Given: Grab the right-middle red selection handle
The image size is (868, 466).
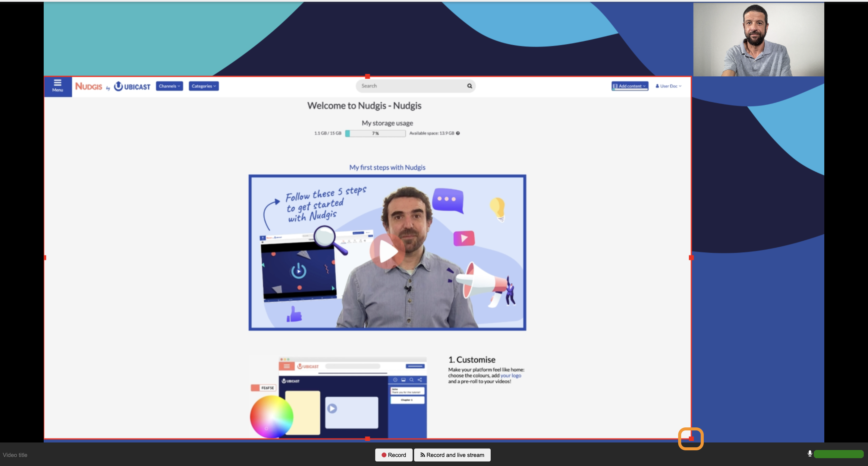Looking at the screenshot, I should (x=691, y=258).
